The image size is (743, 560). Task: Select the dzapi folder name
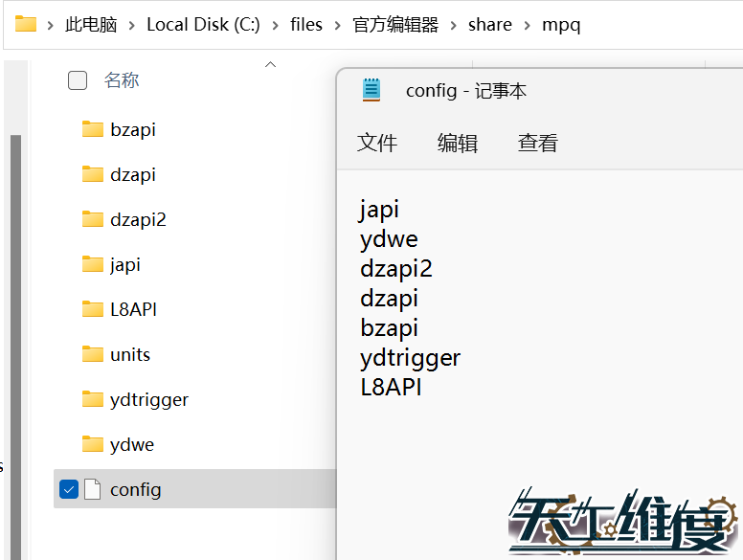pos(133,174)
